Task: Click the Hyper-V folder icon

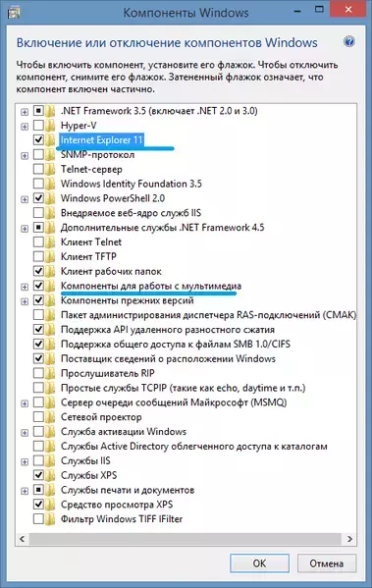Action: pyautogui.click(x=50, y=126)
